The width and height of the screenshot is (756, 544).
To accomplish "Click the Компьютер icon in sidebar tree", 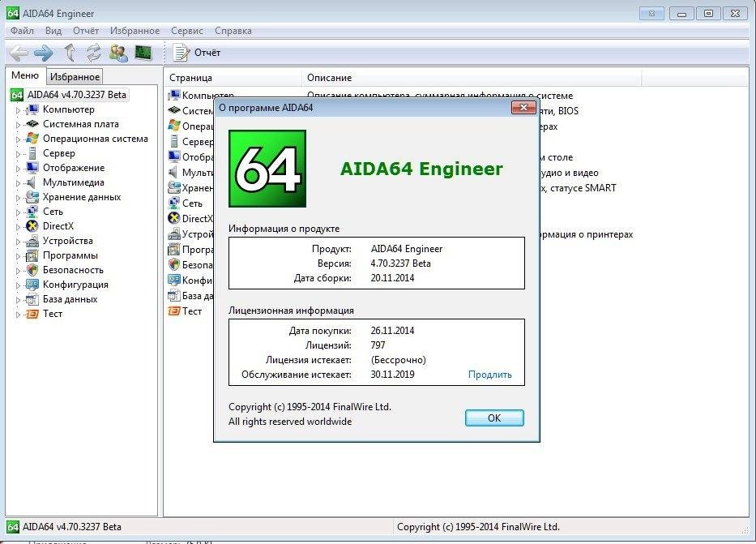I will 32,109.
